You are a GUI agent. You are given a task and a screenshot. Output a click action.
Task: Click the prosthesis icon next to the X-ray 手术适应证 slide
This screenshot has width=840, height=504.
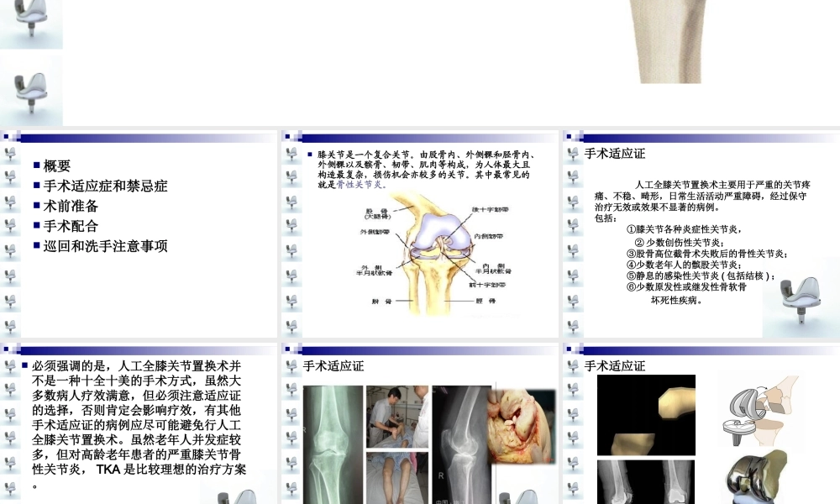pyautogui.click(x=291, y=367)
